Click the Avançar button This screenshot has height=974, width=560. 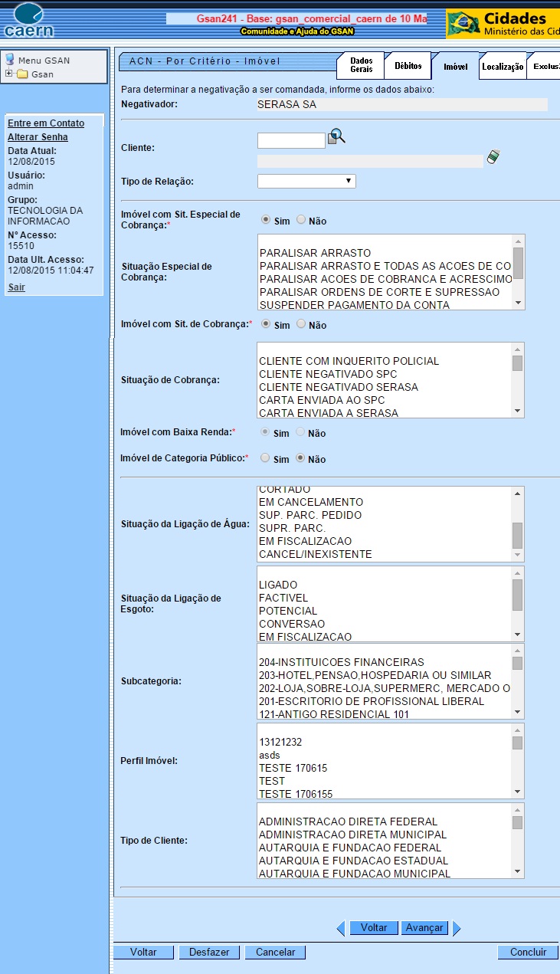point(424,928)
